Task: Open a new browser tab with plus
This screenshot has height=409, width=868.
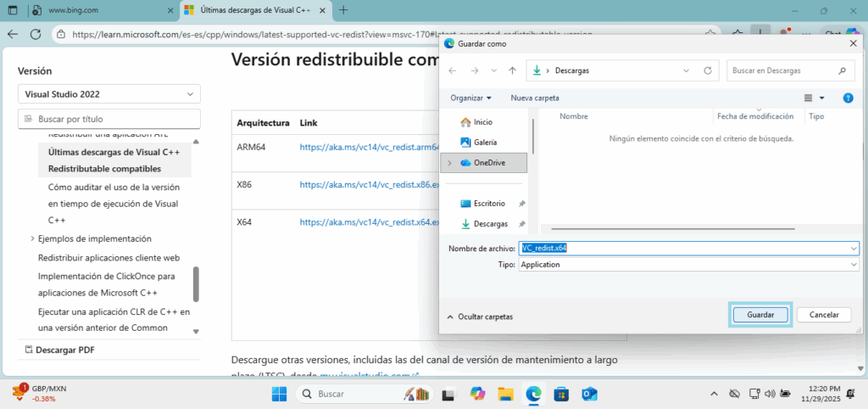Action: 343,10
